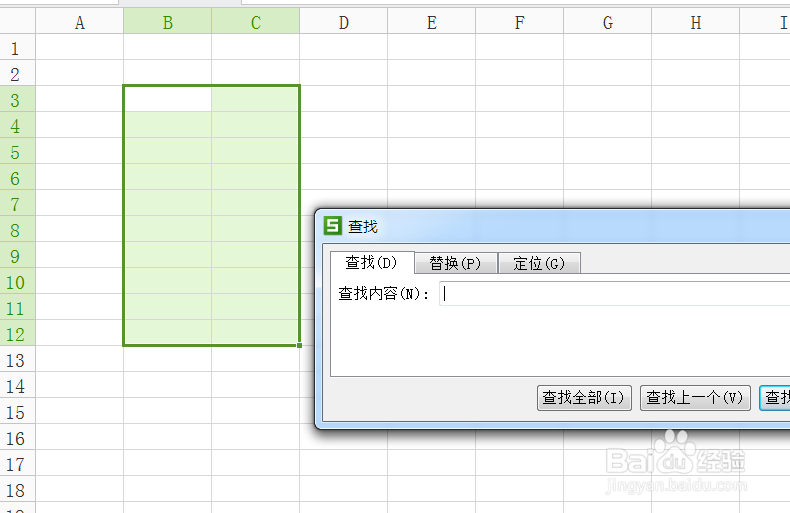790x513 pixels.
Task: Open the 定位(G) tab
Action: (x=539, y=263)
